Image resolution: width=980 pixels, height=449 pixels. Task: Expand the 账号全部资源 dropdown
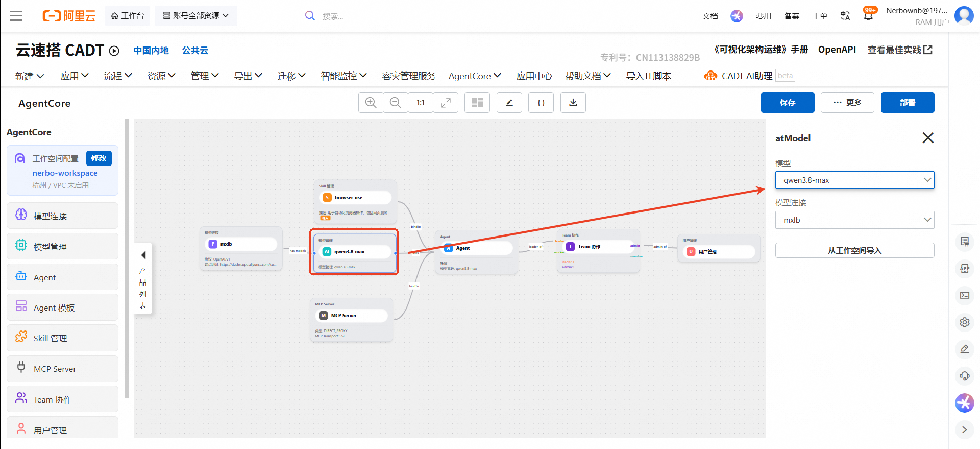tap(196, 16)
